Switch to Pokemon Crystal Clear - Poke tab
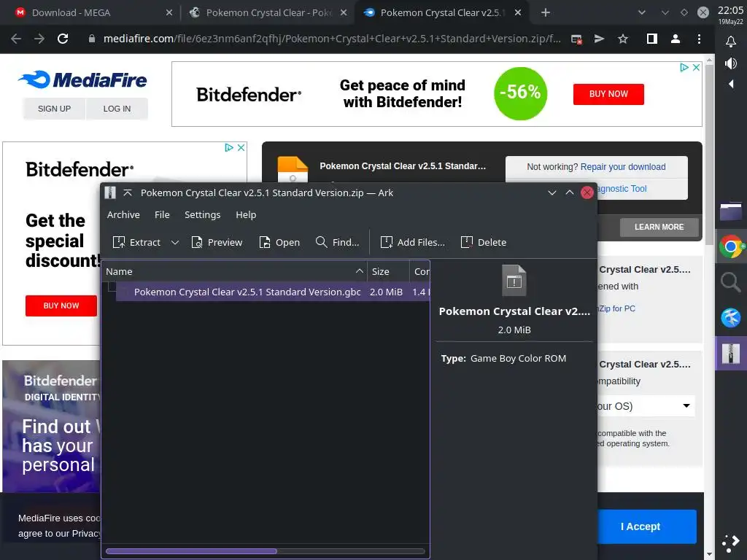 point(267,13)
